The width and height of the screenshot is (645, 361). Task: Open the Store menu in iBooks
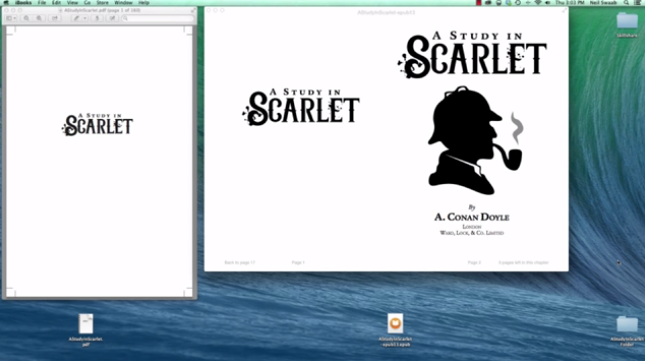(102, 3)
